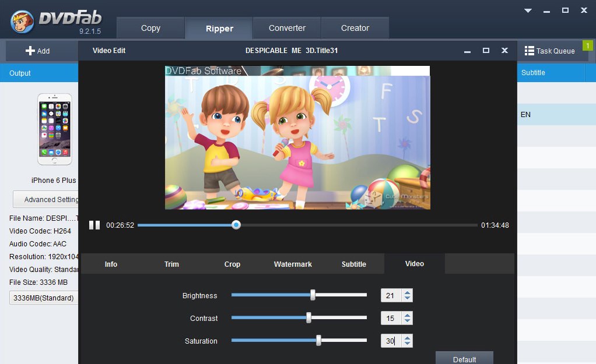Open the 3336MB(Standard) size dropdown

[44, 298]
